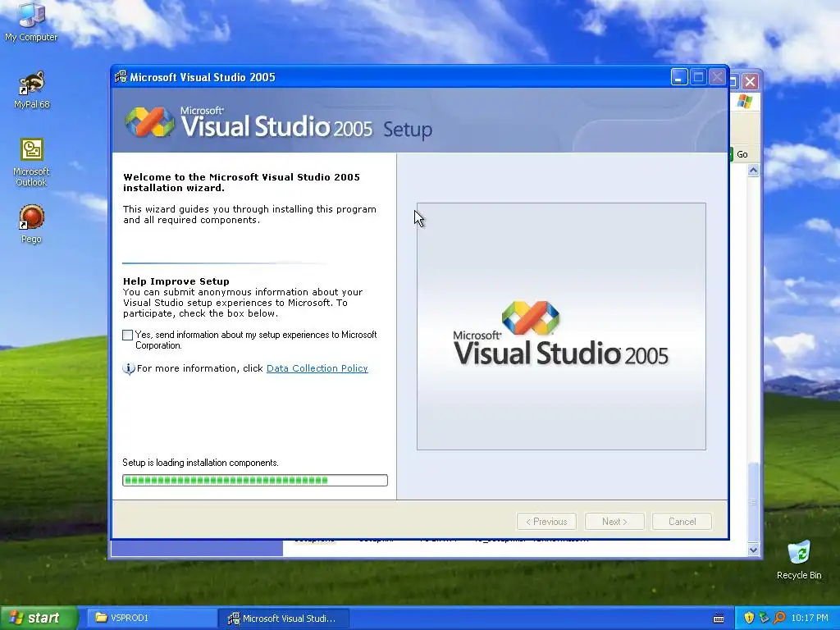Click the security shield tray icon
Viewport: 840px width, 630px height.
click(x=749, y=618)
